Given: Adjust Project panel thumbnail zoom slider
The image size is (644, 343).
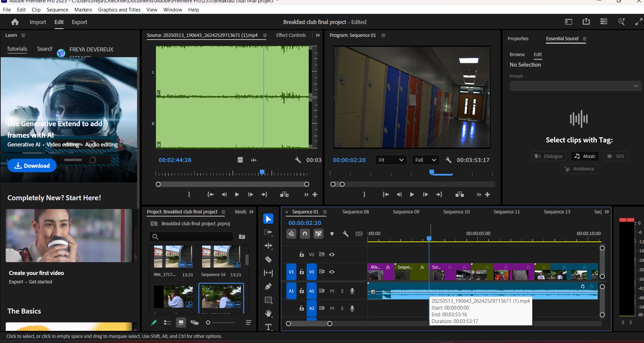Looking at the screenshot, I should click(x=220, y=323).
